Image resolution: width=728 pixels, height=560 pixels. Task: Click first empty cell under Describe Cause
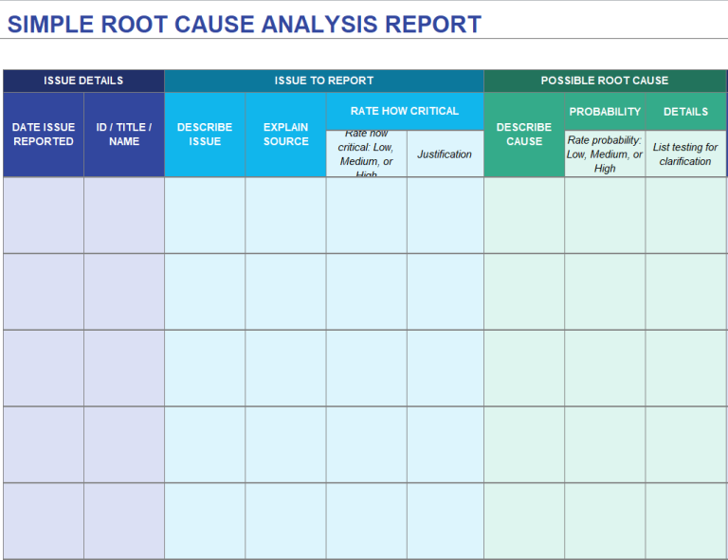point(524,215)
